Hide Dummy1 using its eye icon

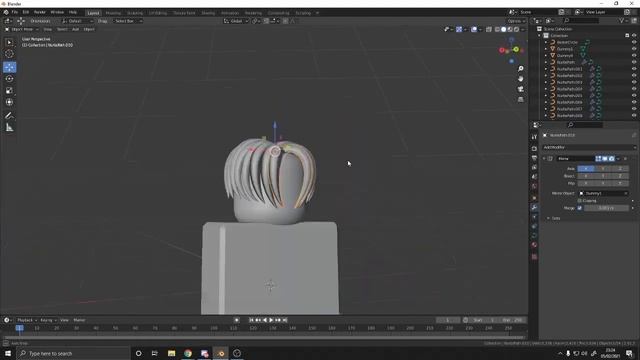point(634,49)
